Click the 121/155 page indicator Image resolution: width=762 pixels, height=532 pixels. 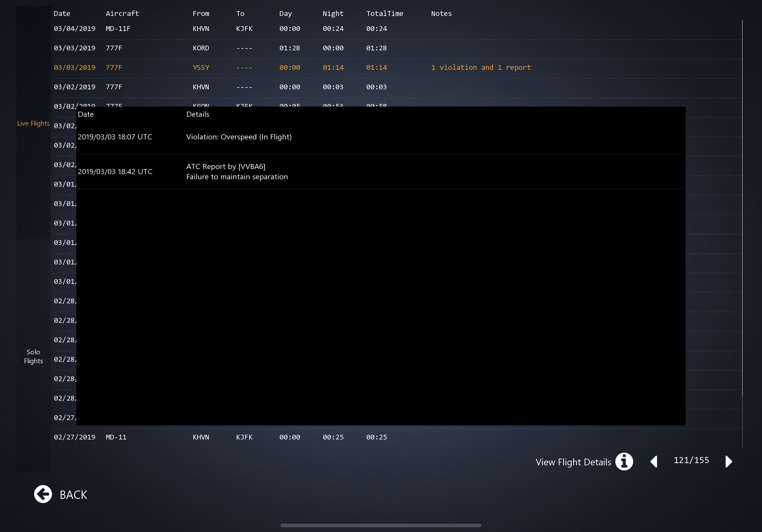(691, 460)
